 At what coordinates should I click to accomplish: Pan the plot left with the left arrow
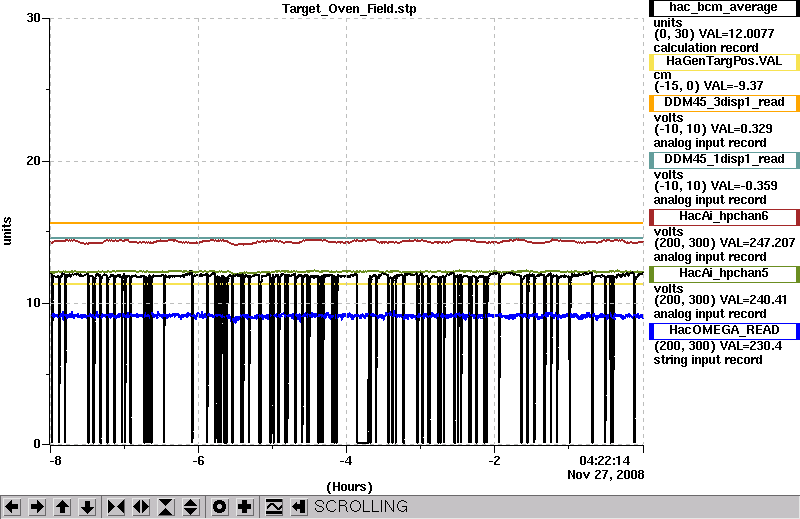12,507
